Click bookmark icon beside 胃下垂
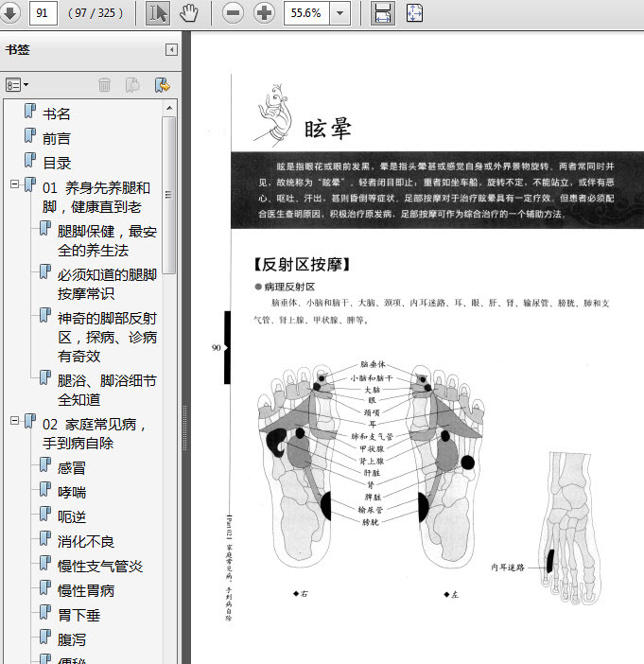 click(x=45, y=612)
